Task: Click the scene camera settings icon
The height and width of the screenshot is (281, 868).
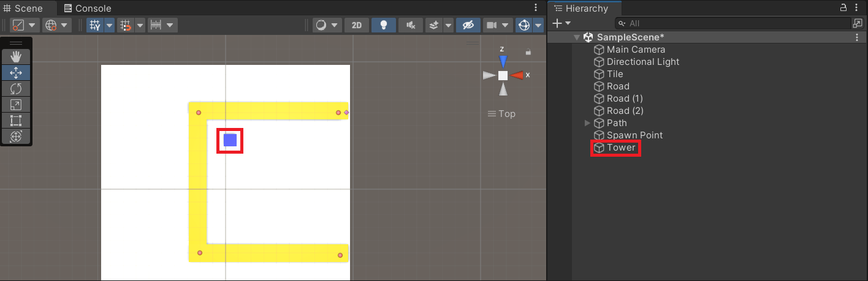Action: point(492,25)
